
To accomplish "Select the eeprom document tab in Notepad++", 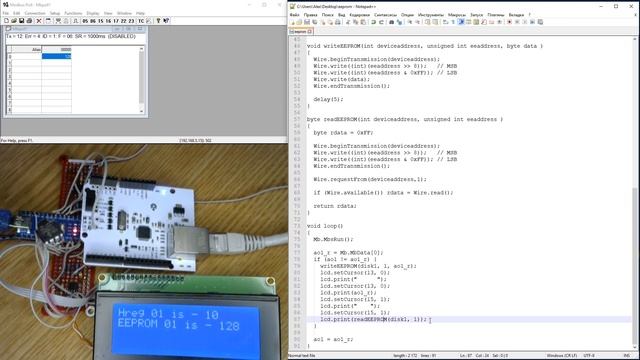I will [x=301, y=31].
